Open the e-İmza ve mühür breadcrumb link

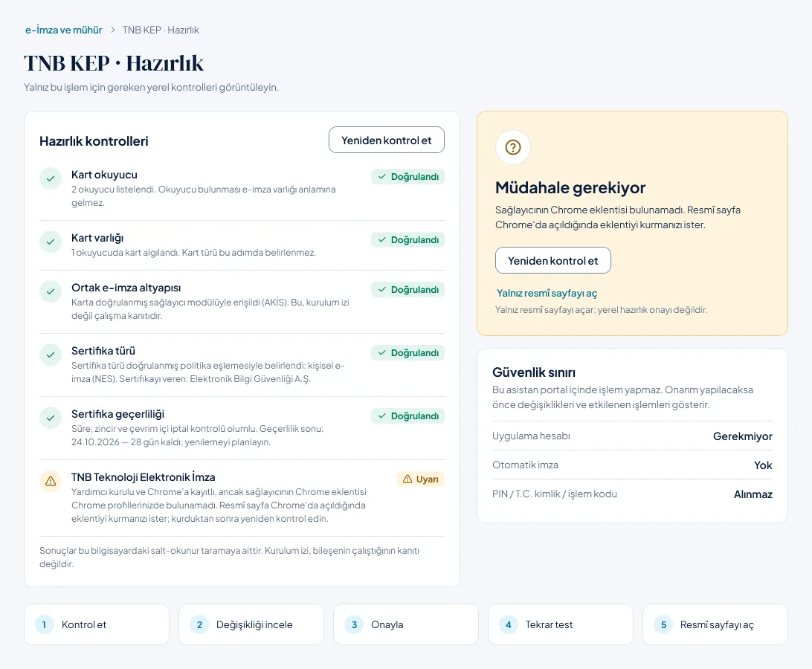coord(64,30)
